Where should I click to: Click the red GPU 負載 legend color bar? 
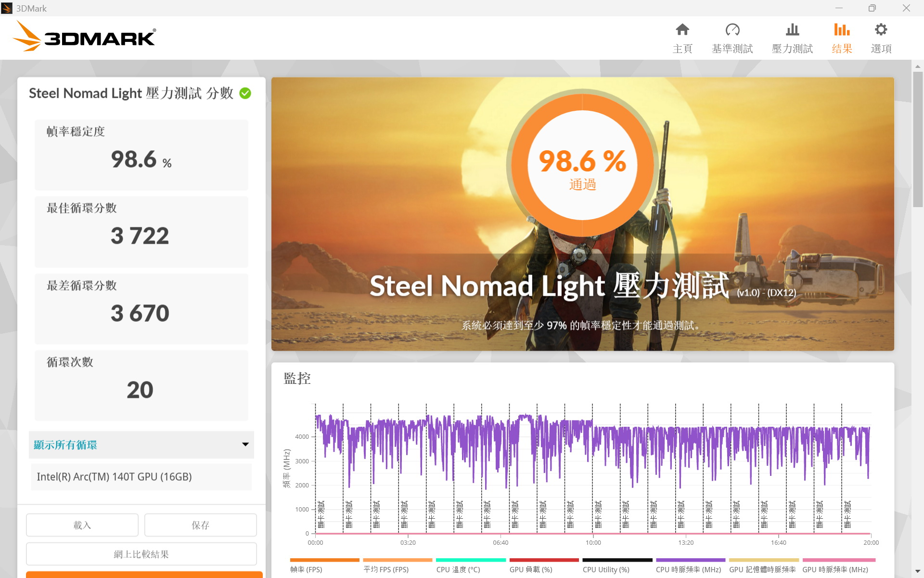pyautogui.click(x=544, y=560)
